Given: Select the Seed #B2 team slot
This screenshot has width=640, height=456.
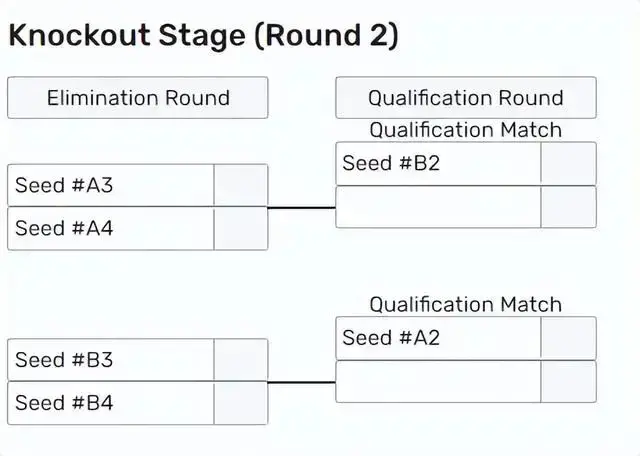Looking at the screenshot, I should point(438,164).
